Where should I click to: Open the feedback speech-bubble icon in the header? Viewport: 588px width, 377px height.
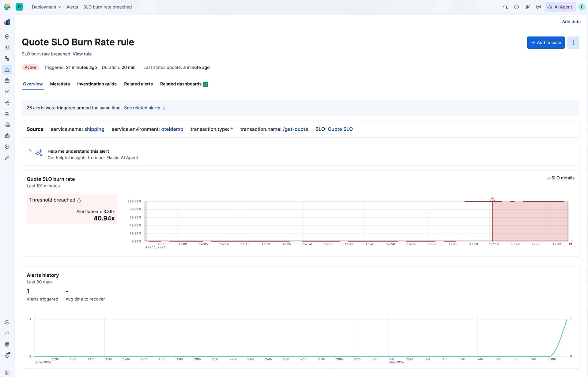pyautogui.click(x=538, y=7)
